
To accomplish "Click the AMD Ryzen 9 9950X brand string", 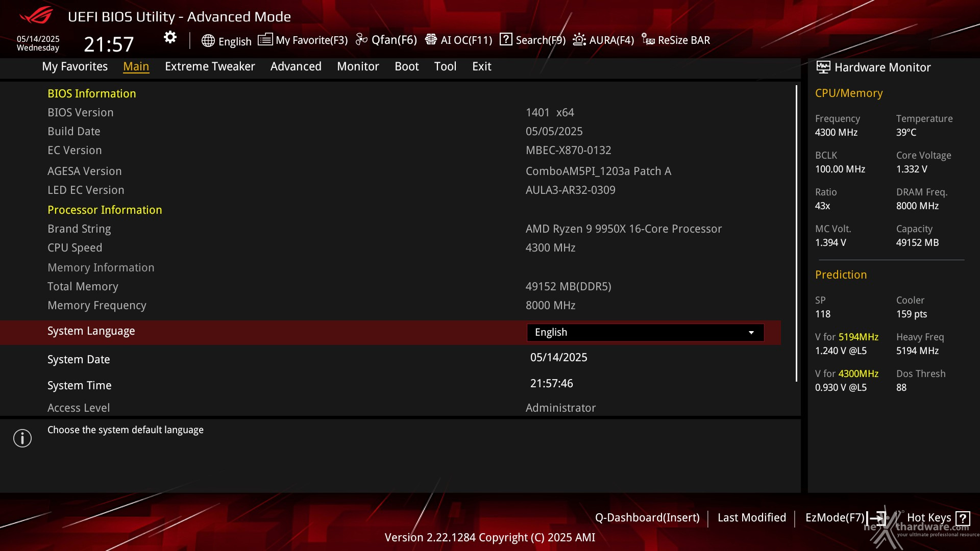I will [624, 229].
